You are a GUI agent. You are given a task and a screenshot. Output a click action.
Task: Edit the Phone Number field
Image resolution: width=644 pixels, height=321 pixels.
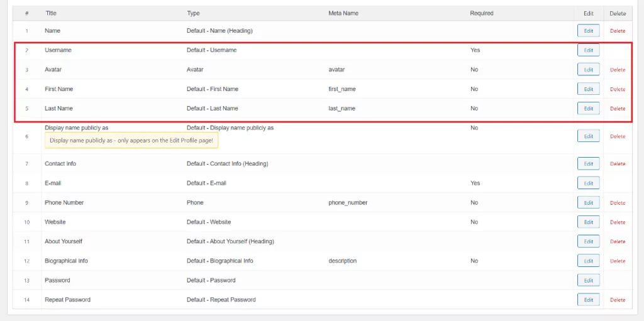point(588,203)
